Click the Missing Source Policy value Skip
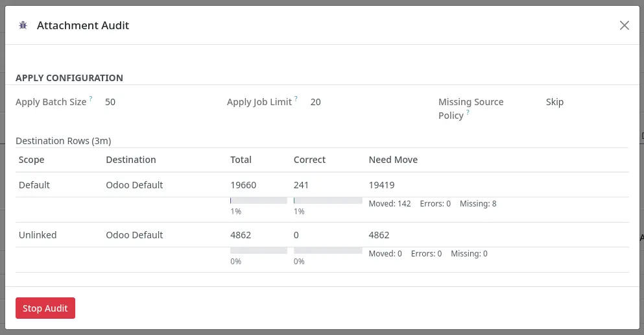Screen dimensions: 644x335 point(555,102)
